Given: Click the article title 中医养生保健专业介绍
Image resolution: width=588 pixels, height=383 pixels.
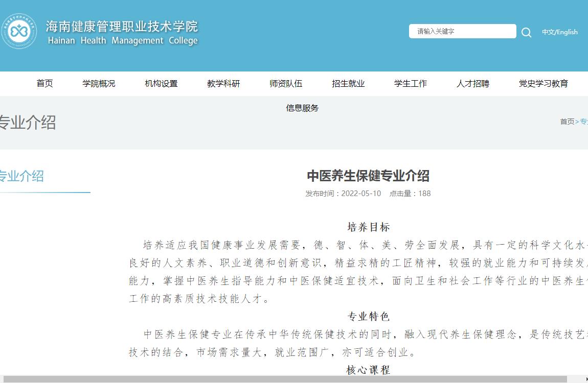Looking at the screenshot, I should (368, 176).
